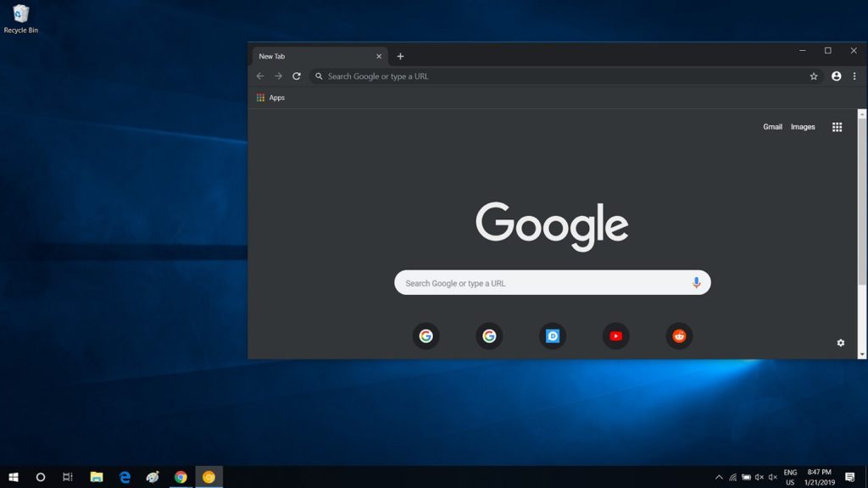Open the Chrome profile account icon
Screen dimensions: 868x488
click(x=836, y=75)
